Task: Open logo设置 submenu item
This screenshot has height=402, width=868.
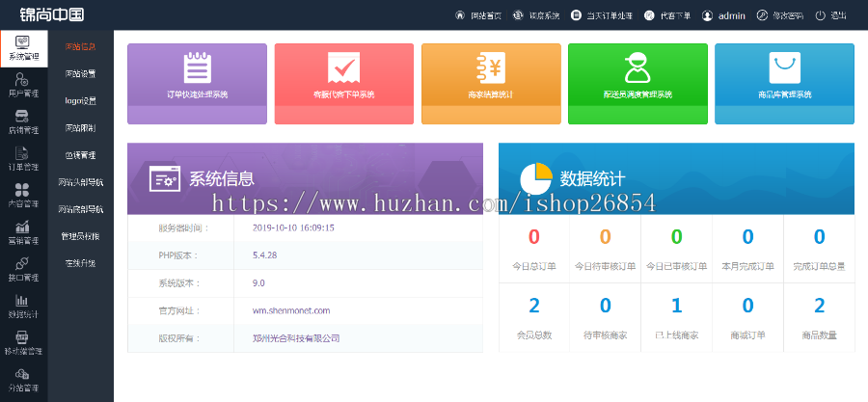Action: 80,100
